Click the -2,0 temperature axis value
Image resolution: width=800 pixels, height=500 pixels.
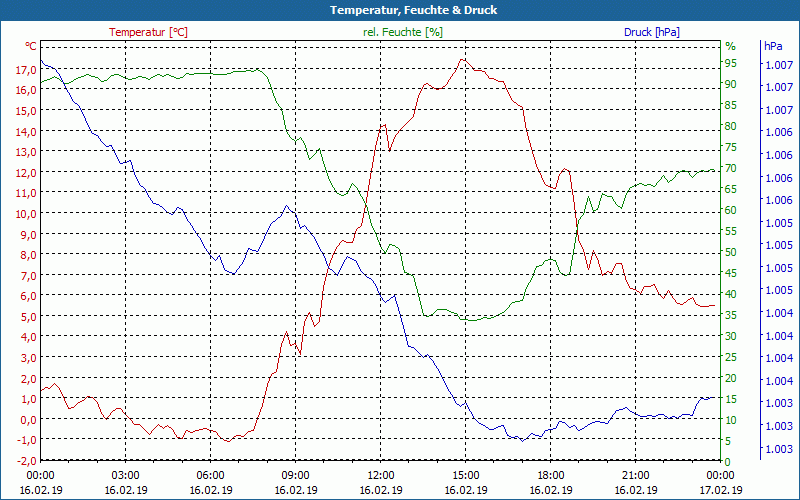(x=27, y=461)
